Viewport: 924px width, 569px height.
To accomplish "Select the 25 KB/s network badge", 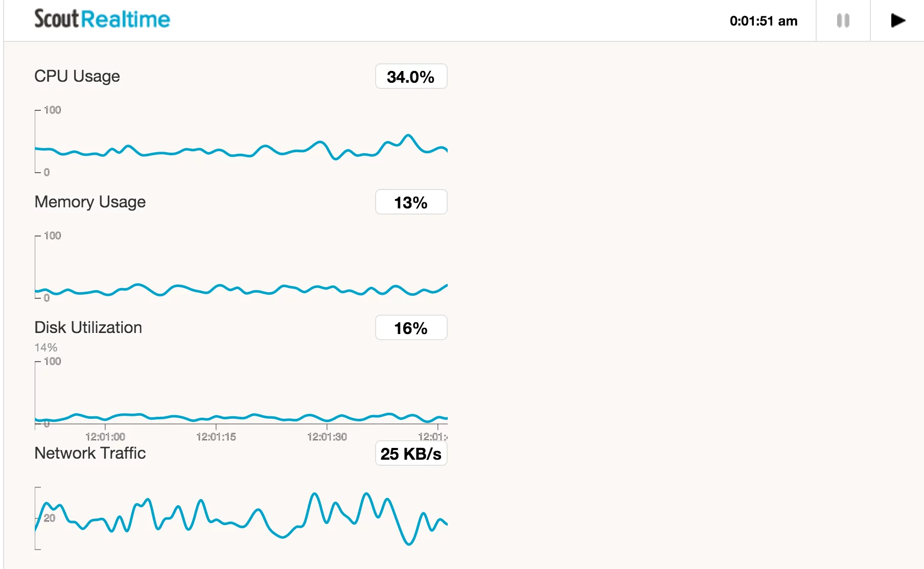I will (411, 454).
